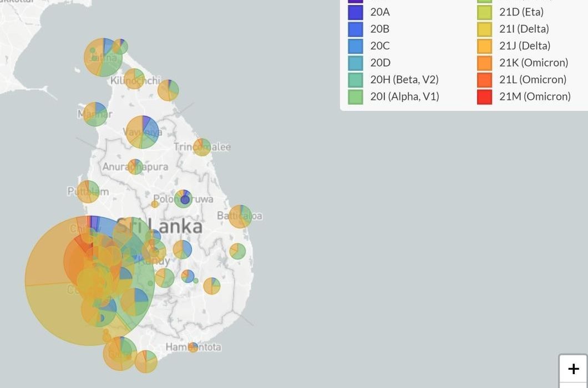588x388 pixels.
Task: Select the Mannar pie chart marker
Action: coord(95,114)
